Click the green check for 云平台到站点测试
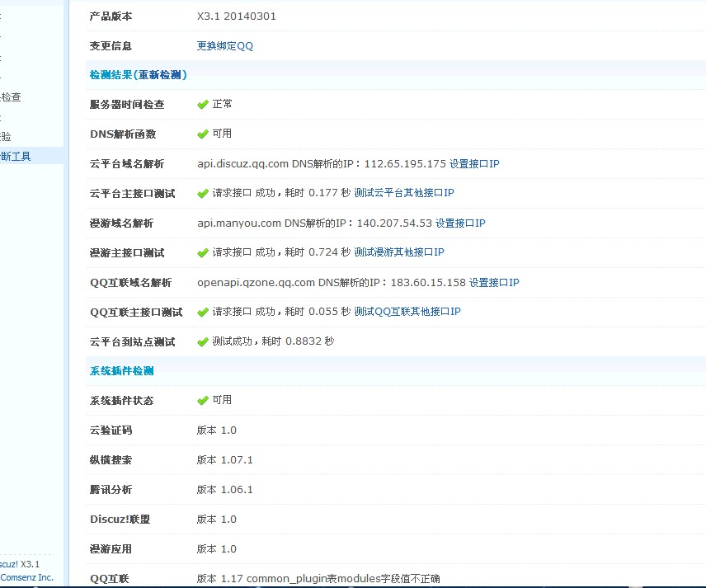 coord(203,342)
